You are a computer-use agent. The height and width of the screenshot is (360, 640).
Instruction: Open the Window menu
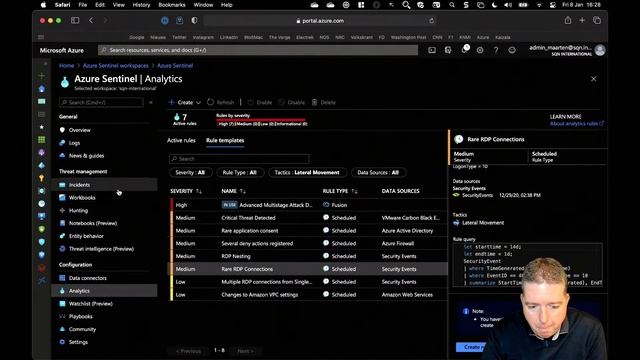203,5
